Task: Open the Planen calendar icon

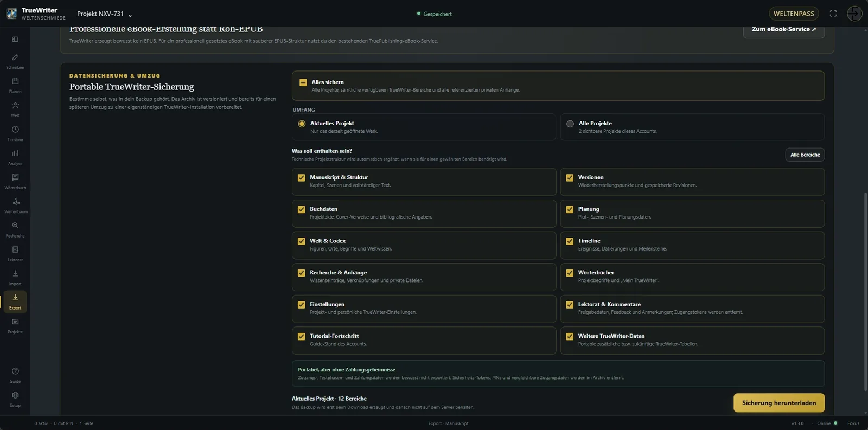Action: [x=15, y=81]
